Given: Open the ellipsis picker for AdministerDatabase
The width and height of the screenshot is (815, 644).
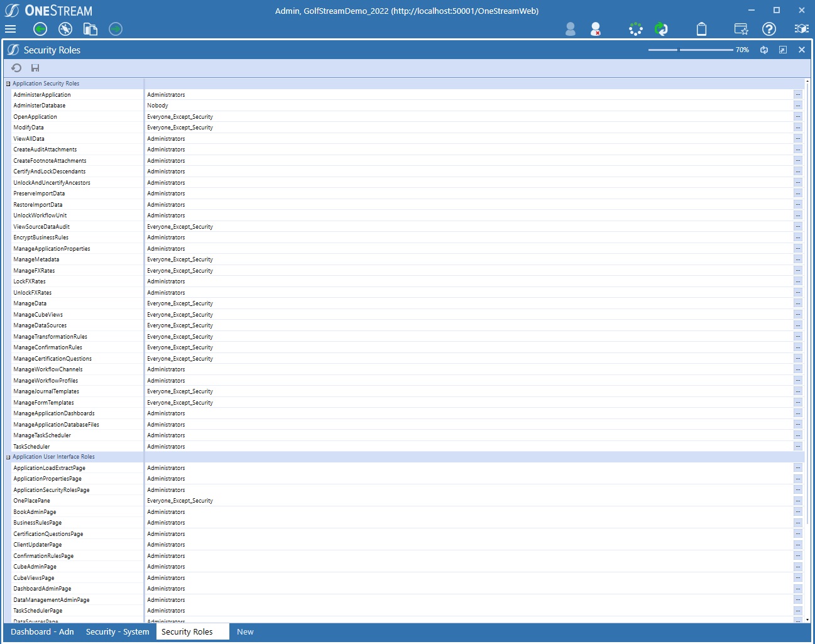Looking at the screenshot, I should click(798, 106).
